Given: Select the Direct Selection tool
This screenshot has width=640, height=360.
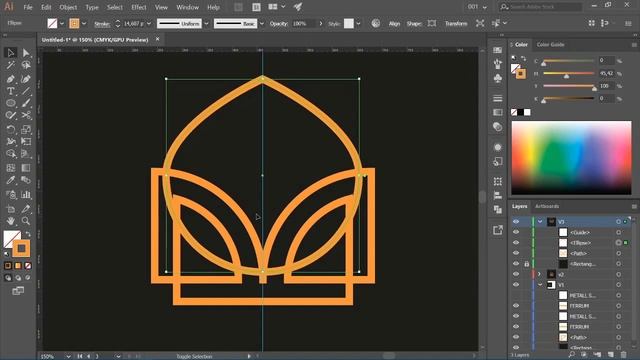Looking at the screenshot, I should pyautogui.click(x=26, y=53).
